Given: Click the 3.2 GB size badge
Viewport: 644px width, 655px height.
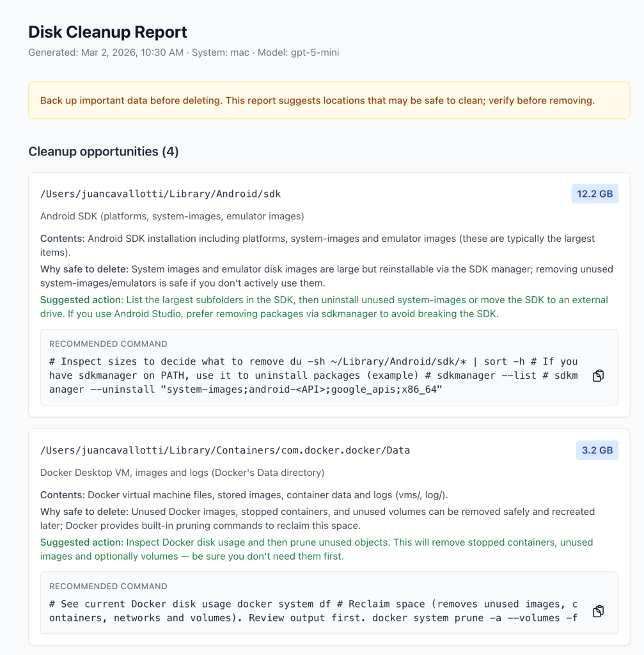Looking at the screenshot, I should pyautogui.click(x=597, y=450).
